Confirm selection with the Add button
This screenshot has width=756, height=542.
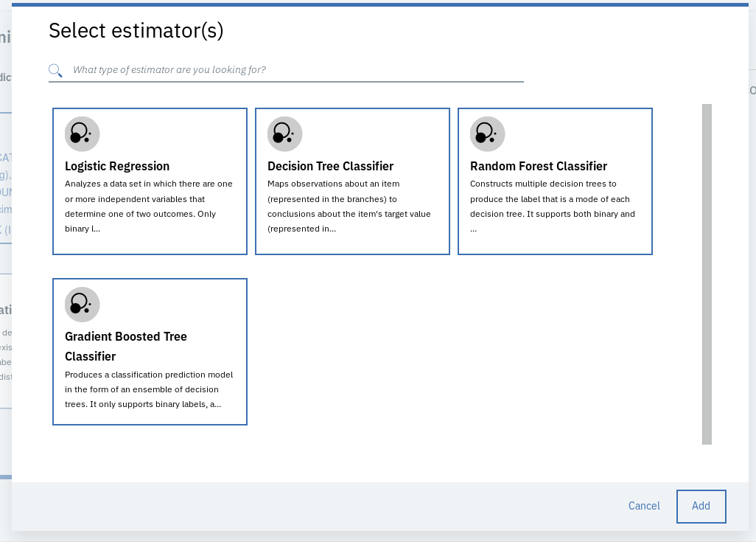(701, 507)
